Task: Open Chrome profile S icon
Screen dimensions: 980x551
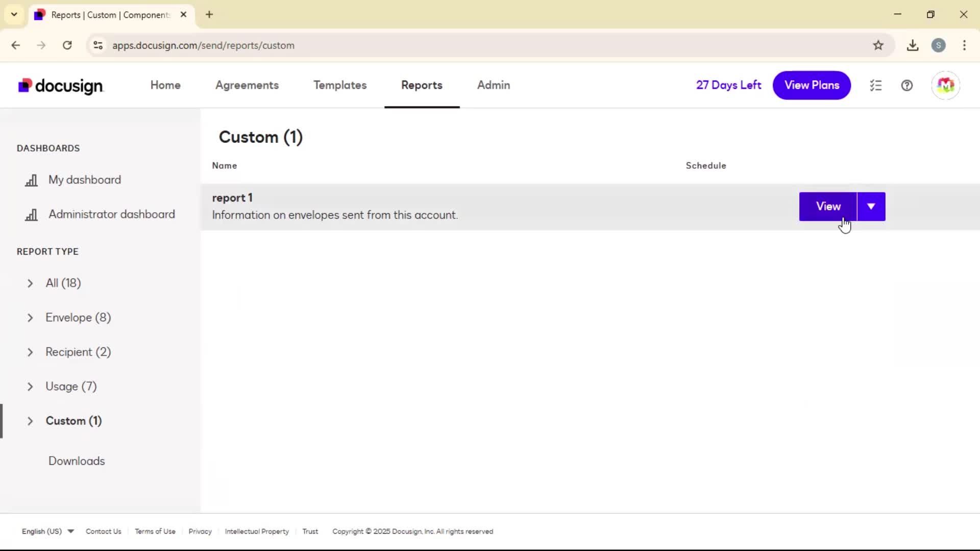Action: (938, 45)
